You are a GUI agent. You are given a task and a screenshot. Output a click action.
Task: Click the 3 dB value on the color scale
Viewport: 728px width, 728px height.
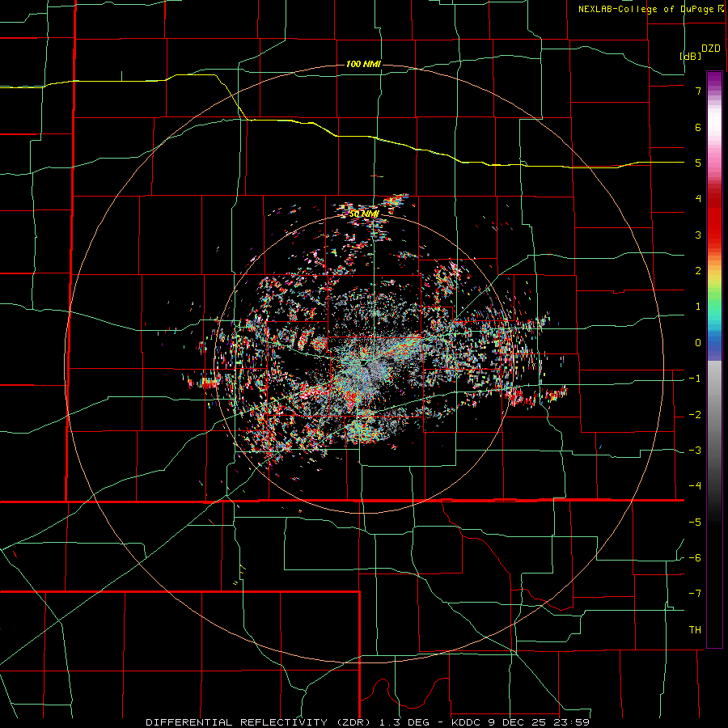[x=698, y=235]
